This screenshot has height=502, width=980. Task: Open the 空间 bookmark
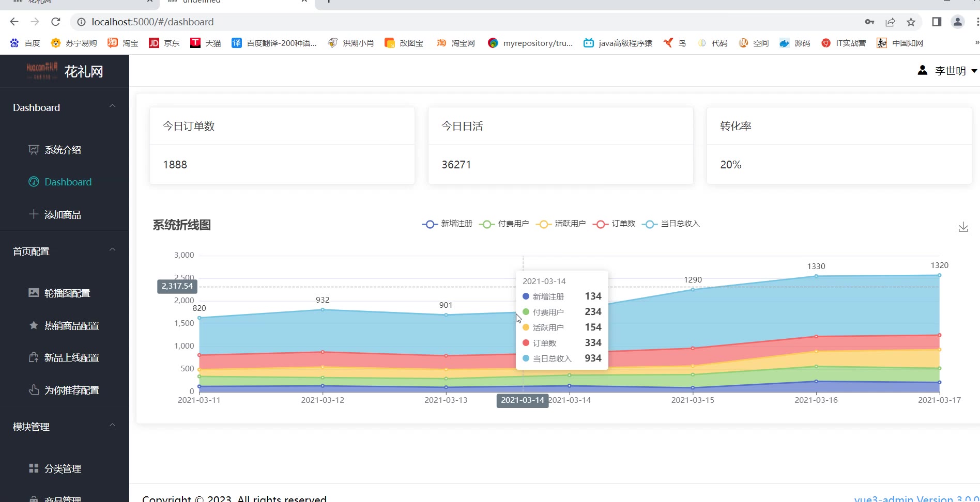tap(754, 43)
